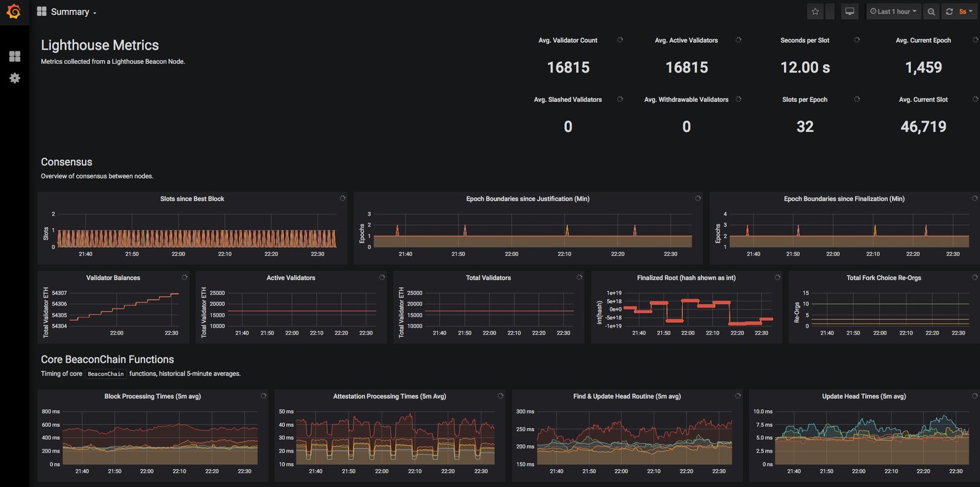Open the Dashboards grid icon in sidebar
This screenshot has height=487, width=980.
coord(15,56)
